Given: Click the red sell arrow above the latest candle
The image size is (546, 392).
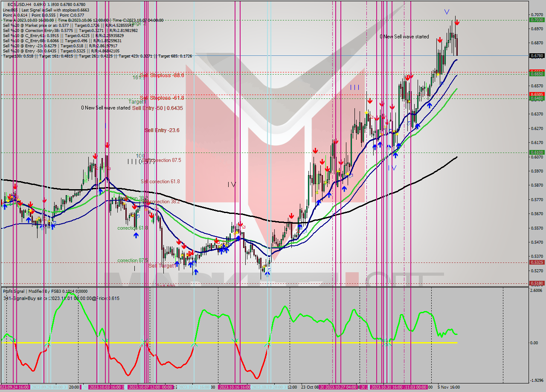Looking at the screenshot, I should (456, 23).
